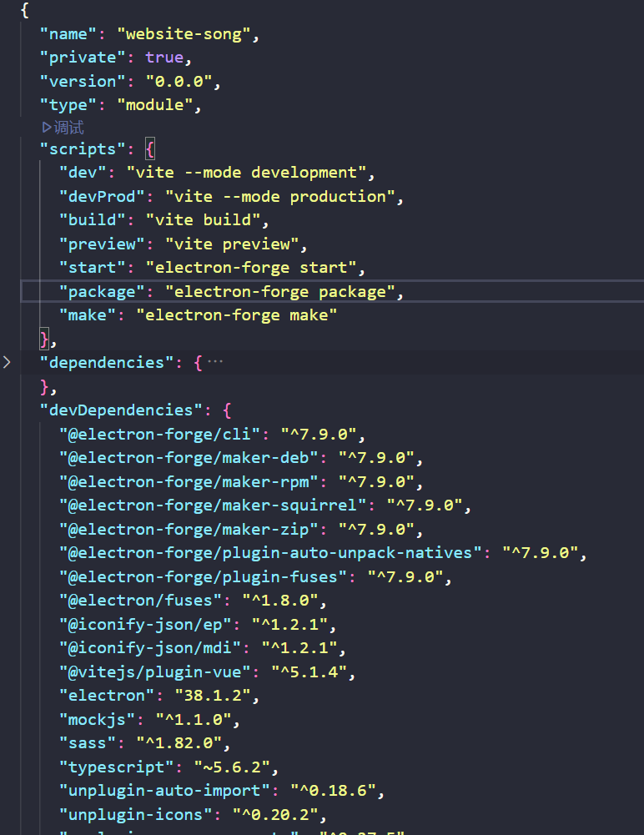This screenshot has width=644, height=835.
Task: Click "@electron-forge/maker-rpm" key
Action: click(189, 482)
